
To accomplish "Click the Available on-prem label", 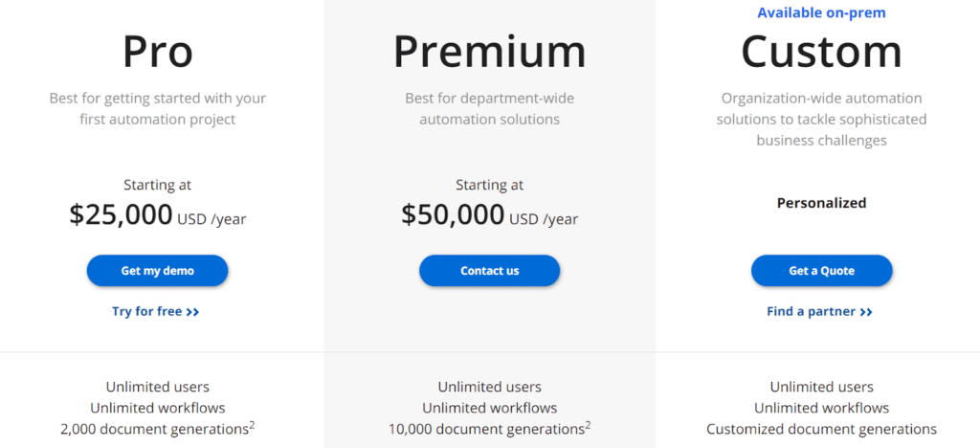I will click(x=821, y=12).
